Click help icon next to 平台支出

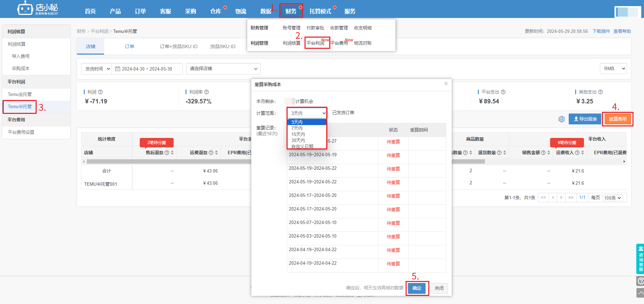pos(503,92)
